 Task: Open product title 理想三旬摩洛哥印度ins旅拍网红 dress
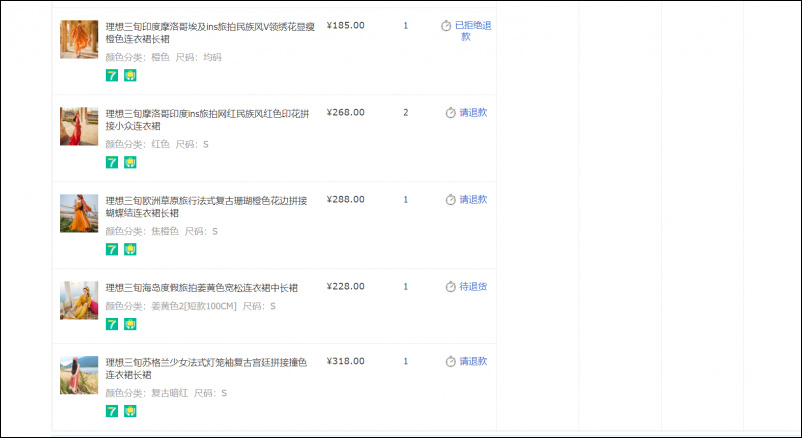tap(207, 120)
